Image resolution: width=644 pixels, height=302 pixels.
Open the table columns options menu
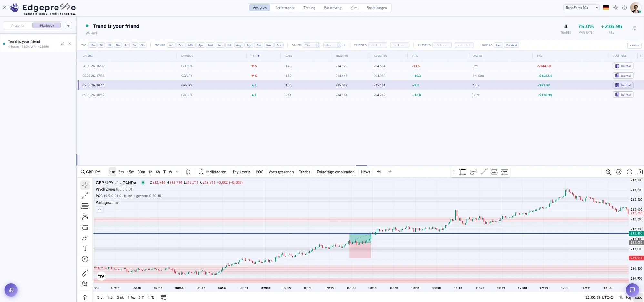[x=640, y=56]
